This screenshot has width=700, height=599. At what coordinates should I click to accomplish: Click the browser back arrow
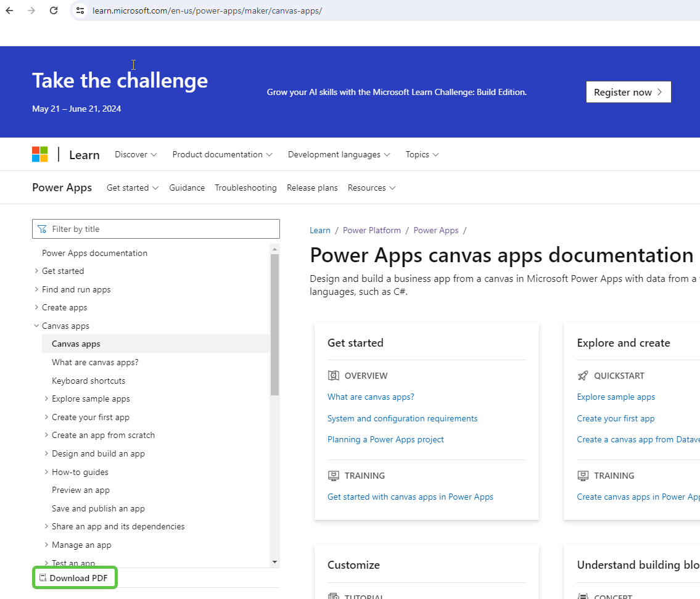[x=9, y=10]
